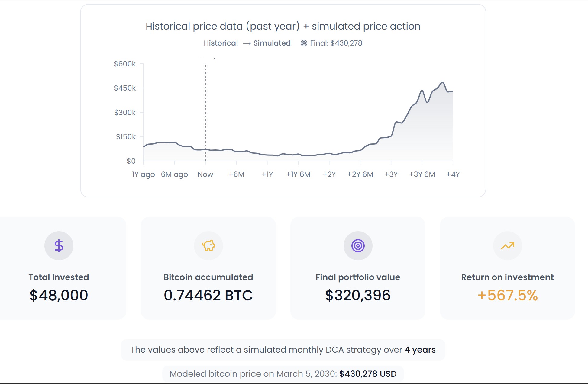Select the piggy bank icon for Bitcoin accumulated
The height and width of the screenshot is (384, 588).
point(208,245)
